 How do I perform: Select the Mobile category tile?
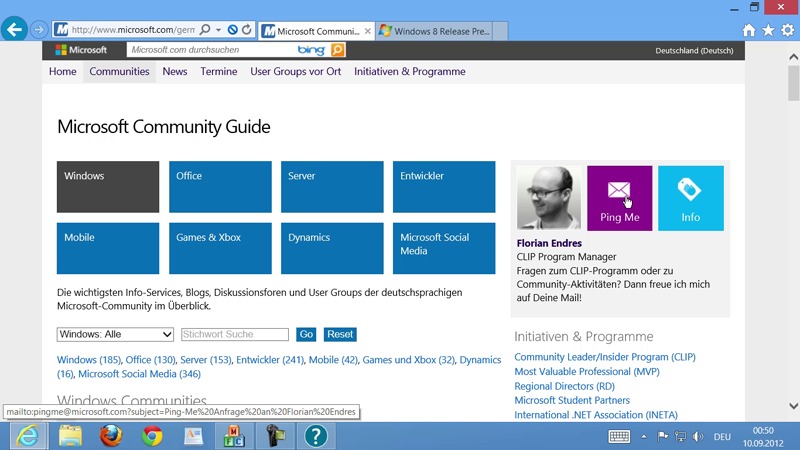tap(108, 248)
